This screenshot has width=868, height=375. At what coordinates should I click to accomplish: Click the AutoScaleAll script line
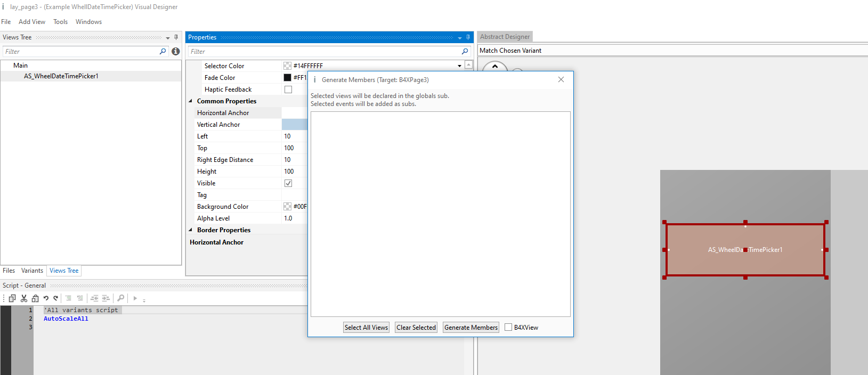66,319
